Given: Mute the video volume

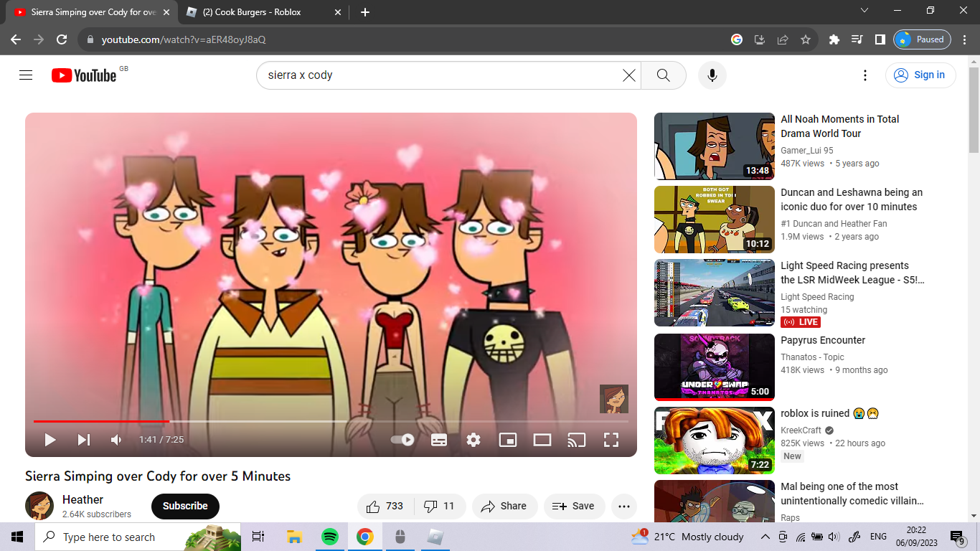Looking at the screenshot, I should [x=116, y=440].
